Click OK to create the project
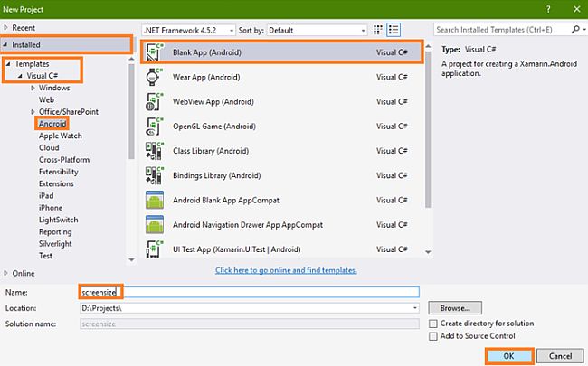 tap(509, 356)
